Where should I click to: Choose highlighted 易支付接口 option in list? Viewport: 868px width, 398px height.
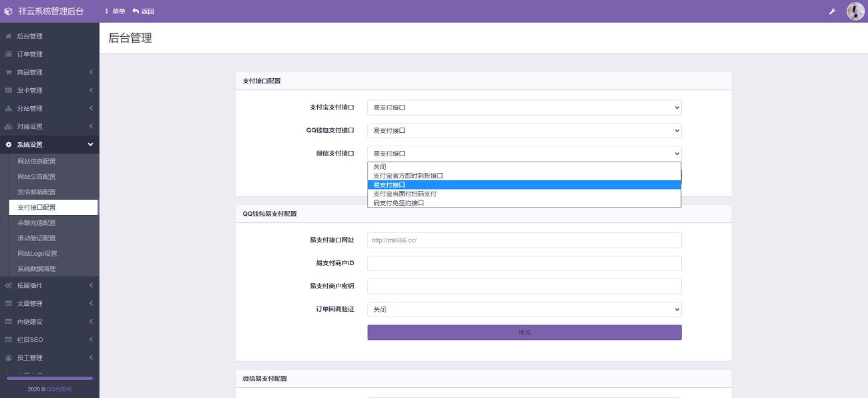pos(524,185)
